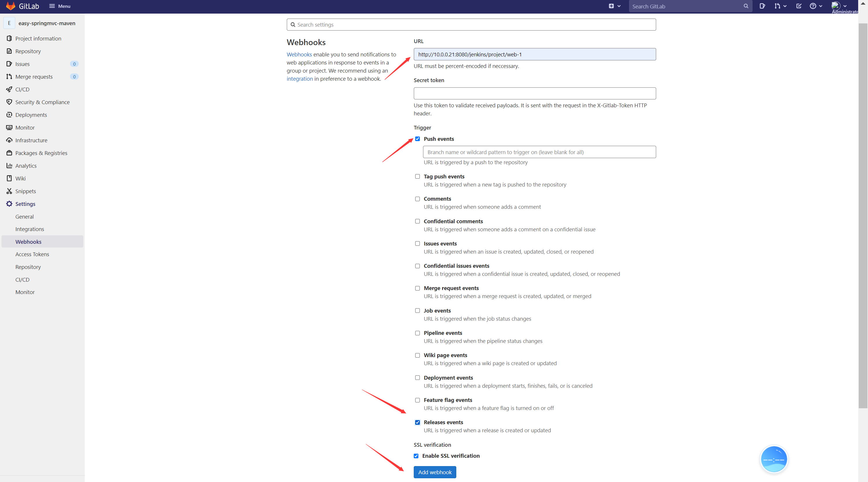Click the Infrastructure sidebar icon
The height and width of the screenshot is (482, 868).
tap(9, 140)
